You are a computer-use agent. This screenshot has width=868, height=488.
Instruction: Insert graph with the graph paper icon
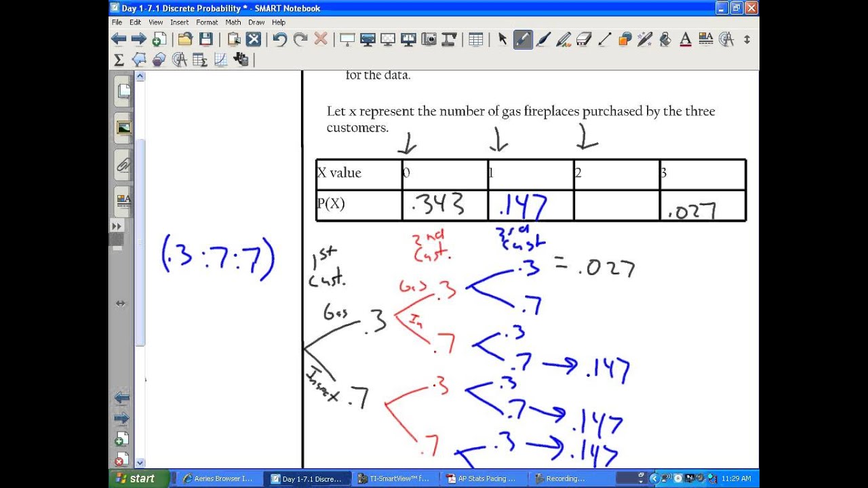[x=220, y=60]
